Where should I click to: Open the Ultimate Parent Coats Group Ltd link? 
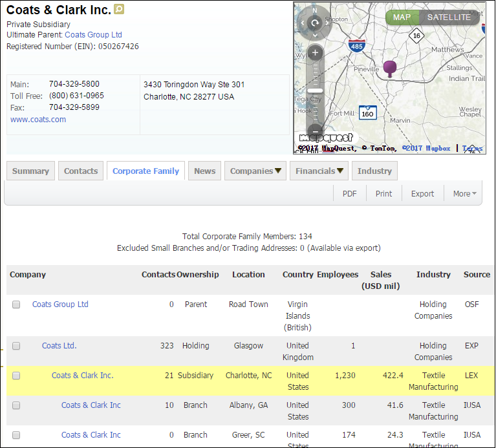[93, 35]
